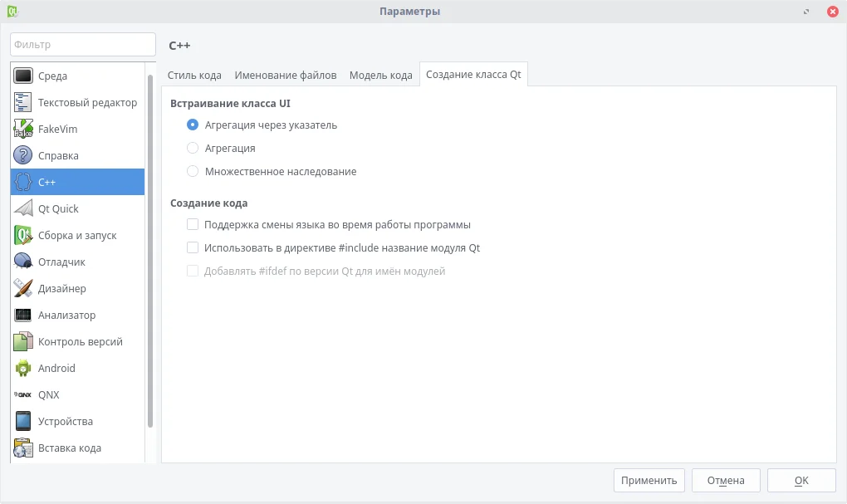Select the Текстовый редактор label
Viewport: 847px width, 504px height.
(x=87, y=103)
